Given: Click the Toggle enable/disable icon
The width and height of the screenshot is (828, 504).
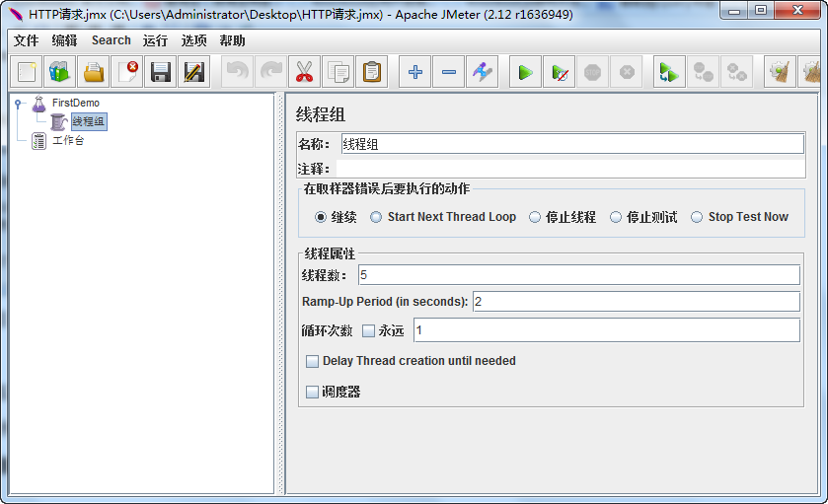Looking at the screenshot, I should pos(483,72).
